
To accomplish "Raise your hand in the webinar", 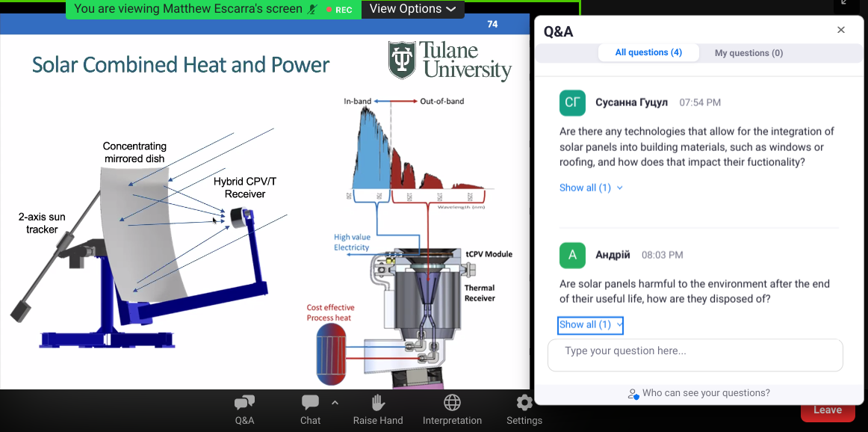I will pos(378,409).
